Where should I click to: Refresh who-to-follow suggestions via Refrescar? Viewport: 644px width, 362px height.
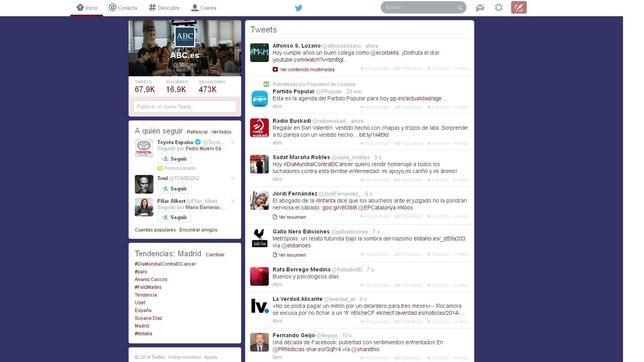click(x=197, y=132)
